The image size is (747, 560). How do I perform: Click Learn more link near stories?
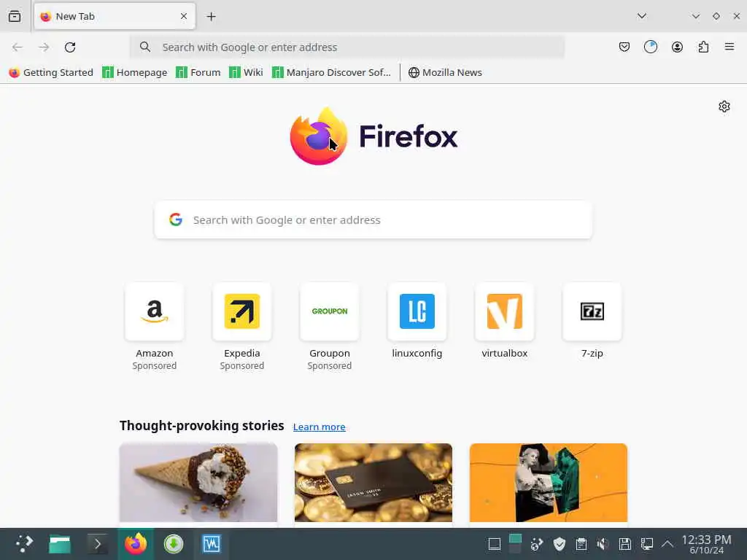(320, 427)
